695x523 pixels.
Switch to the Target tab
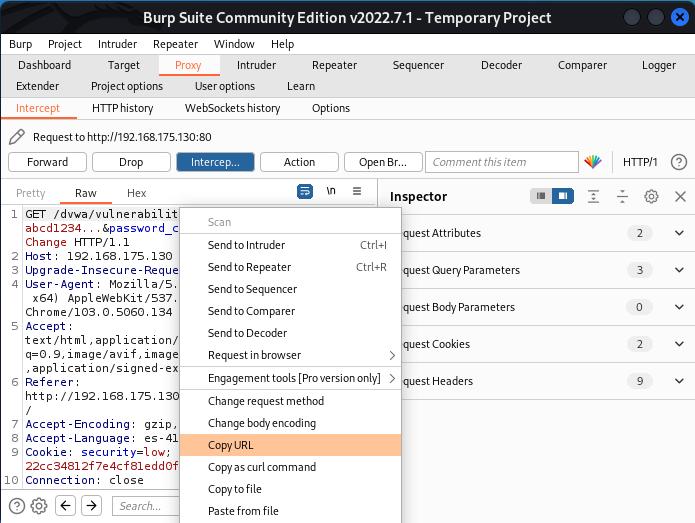click(x=124, y=65)
